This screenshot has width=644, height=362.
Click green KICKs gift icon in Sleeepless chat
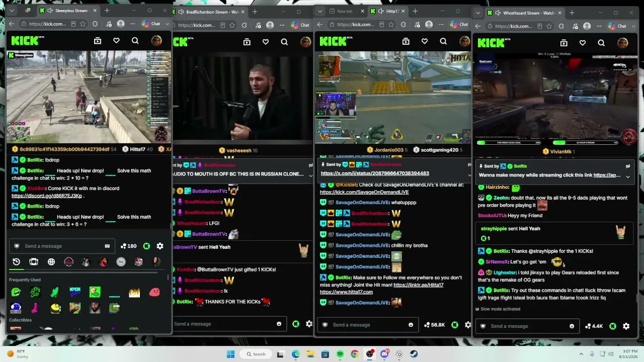(146, 246)
